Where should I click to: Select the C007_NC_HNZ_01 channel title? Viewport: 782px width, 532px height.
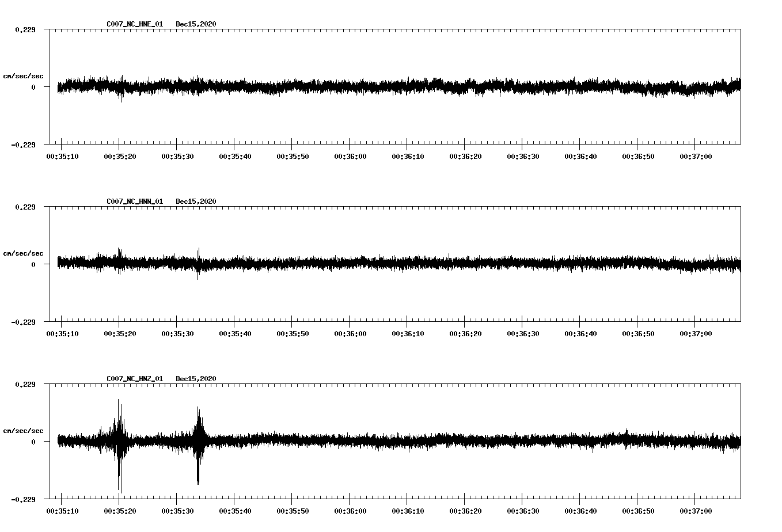coord(134,379)
